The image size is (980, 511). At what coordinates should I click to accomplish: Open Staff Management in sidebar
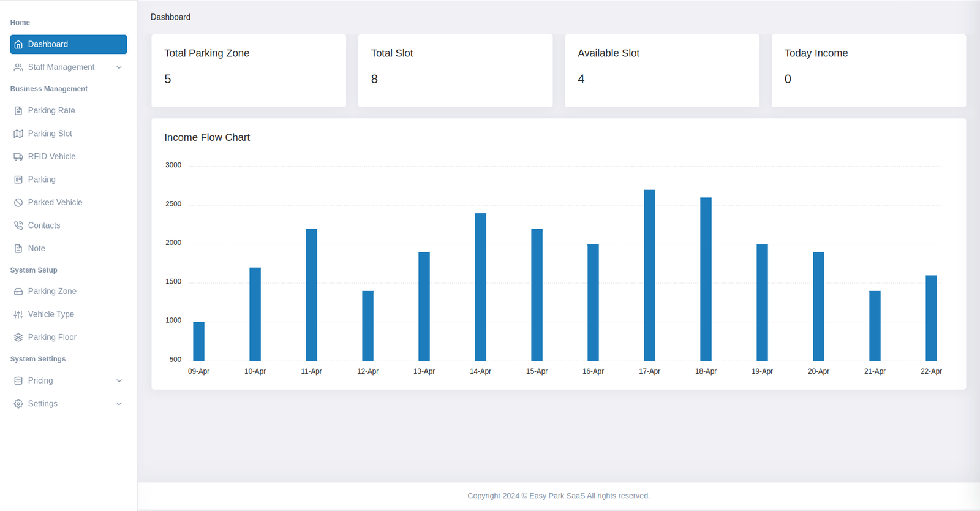(x=61, y=67)
